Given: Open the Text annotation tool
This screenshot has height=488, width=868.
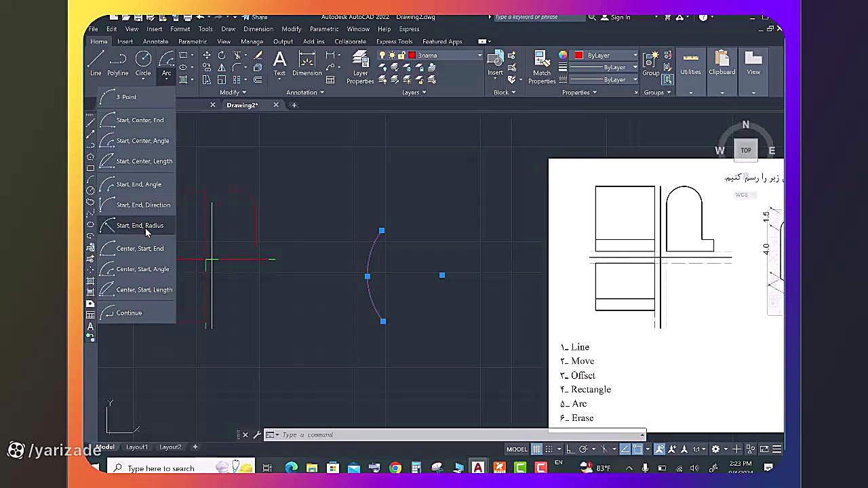Looking at the screenshot, I should [279, 62].
